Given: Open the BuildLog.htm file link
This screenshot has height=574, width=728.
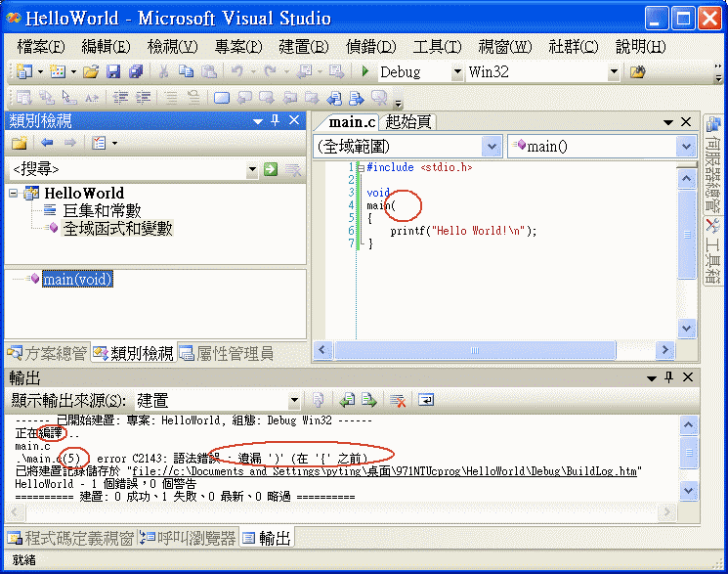Looking at the screenshot, I should 384,471.
